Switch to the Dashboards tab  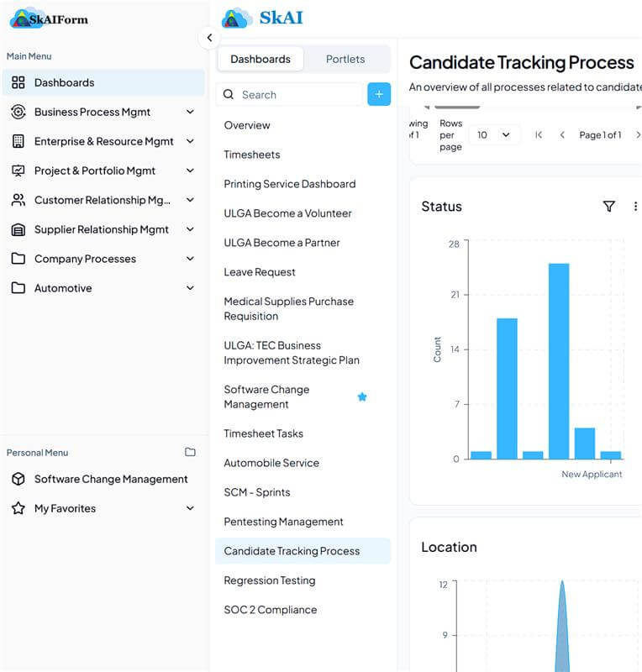point(260,59)
